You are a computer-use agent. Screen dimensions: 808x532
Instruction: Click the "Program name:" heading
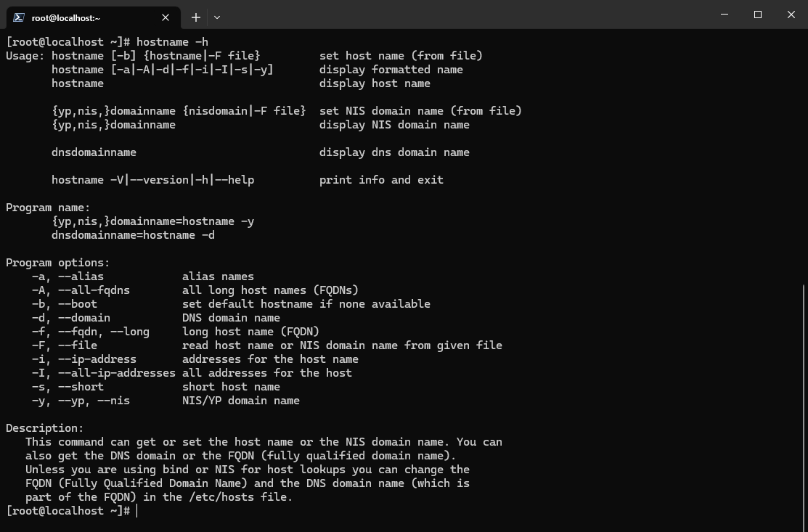[48, 208]
